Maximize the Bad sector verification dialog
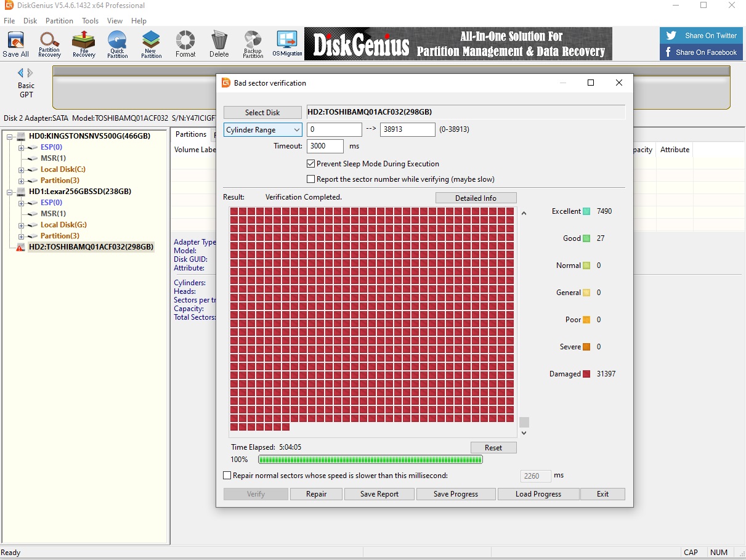 click(591, 83)
